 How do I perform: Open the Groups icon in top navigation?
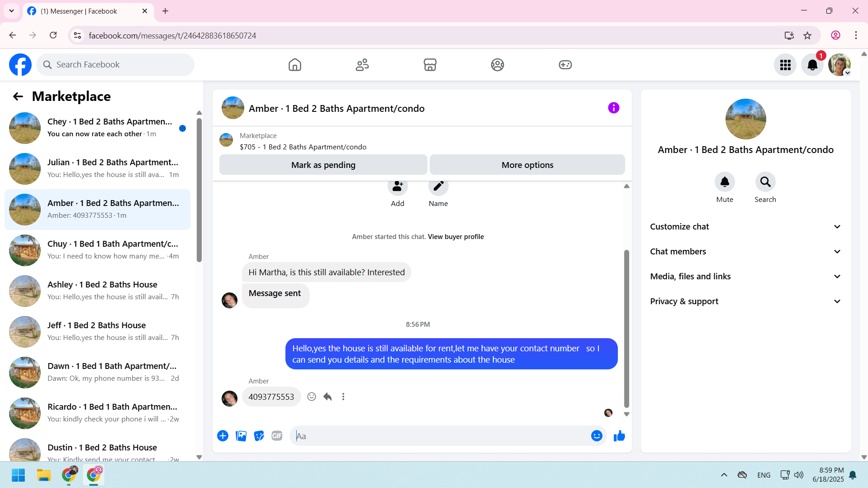[498, 65]
